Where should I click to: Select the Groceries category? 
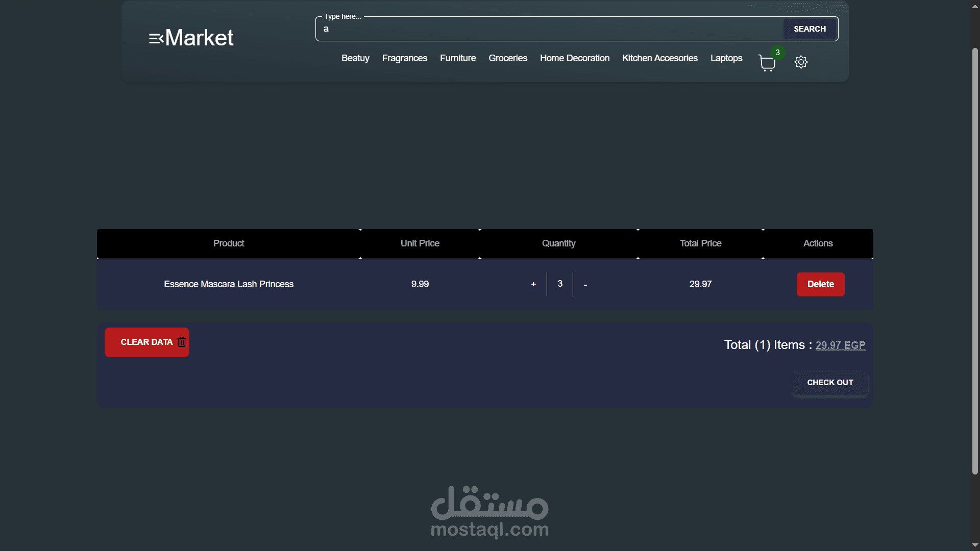click(507, 58)
